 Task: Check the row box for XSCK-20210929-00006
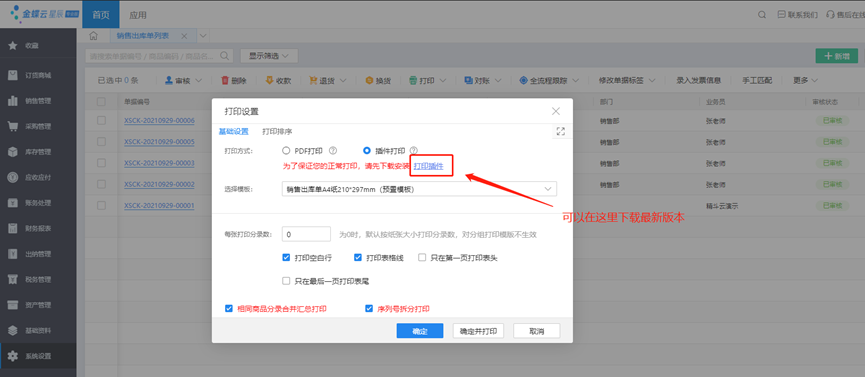pyautogui.click(x=101, y=120)
